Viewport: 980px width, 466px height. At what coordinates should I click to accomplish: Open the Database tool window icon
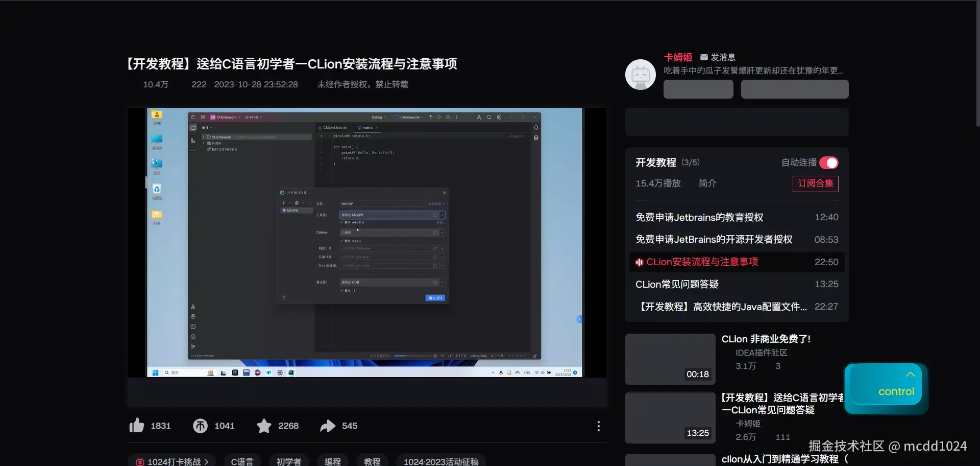[x=536, y=138]
